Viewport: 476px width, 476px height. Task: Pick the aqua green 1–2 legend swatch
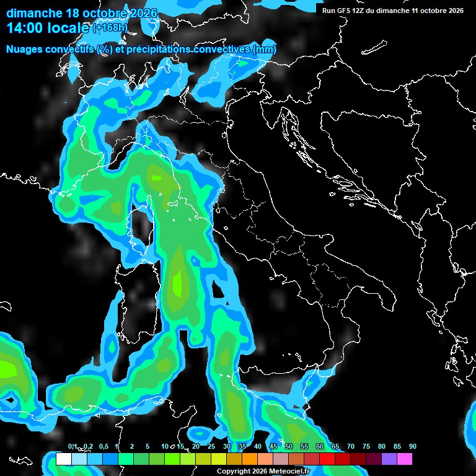click(126, 459)
